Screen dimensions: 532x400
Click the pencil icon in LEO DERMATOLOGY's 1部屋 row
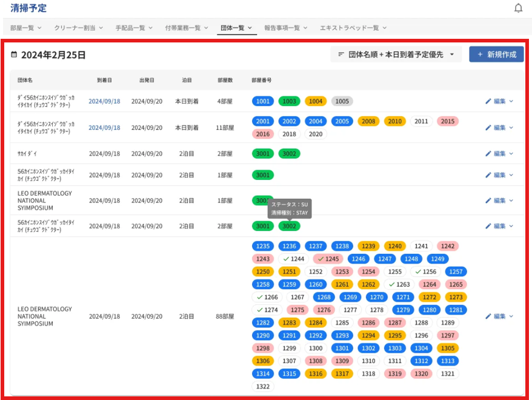(x=488, y=201)
